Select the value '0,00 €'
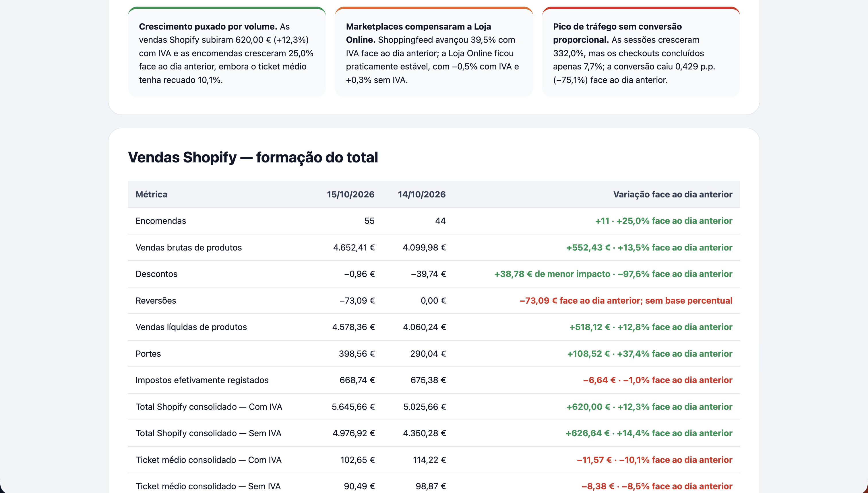The width and height of the screenshot is (868, 493). coord(433,301)
